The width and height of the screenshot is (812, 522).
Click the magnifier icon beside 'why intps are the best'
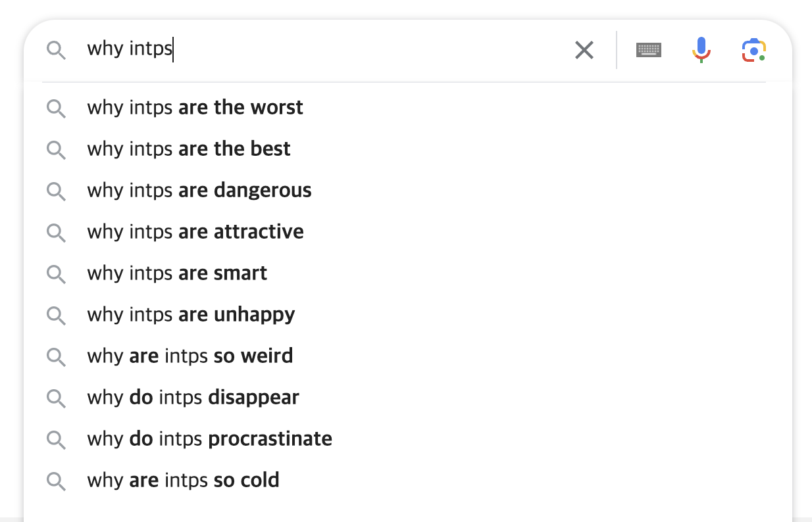coord(57,150)
